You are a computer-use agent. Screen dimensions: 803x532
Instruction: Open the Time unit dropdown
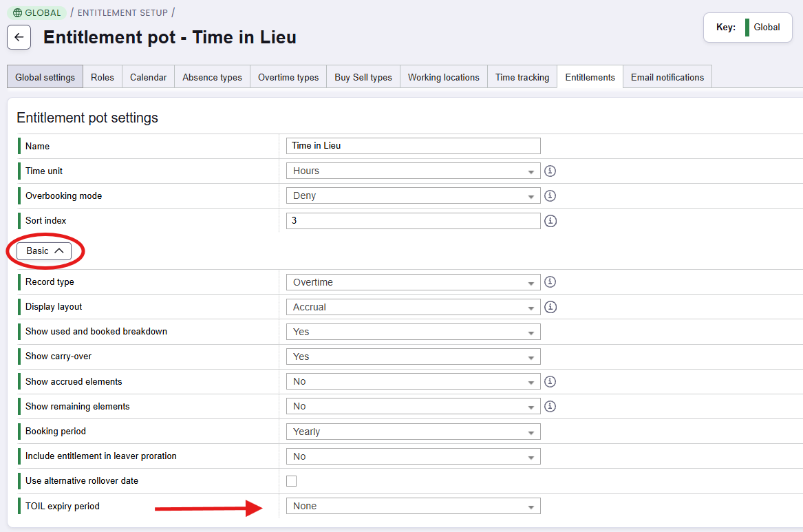[x=413, y=171]
